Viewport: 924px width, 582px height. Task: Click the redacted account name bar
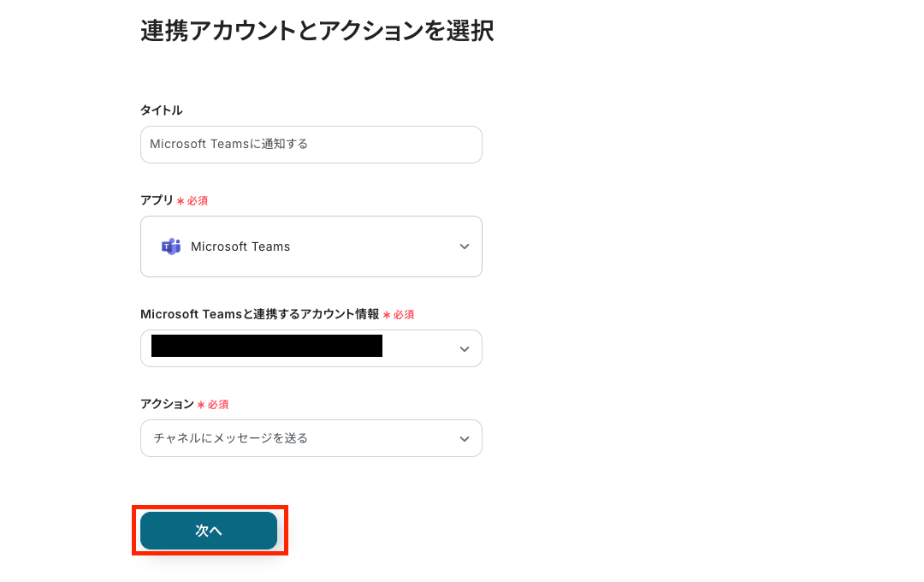(266, 347)
